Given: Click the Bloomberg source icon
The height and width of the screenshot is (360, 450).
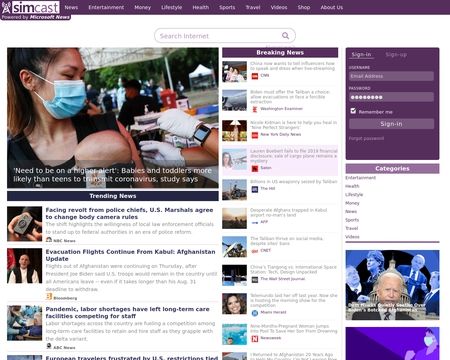Looking at the screenshot, I should coord(49,297).
